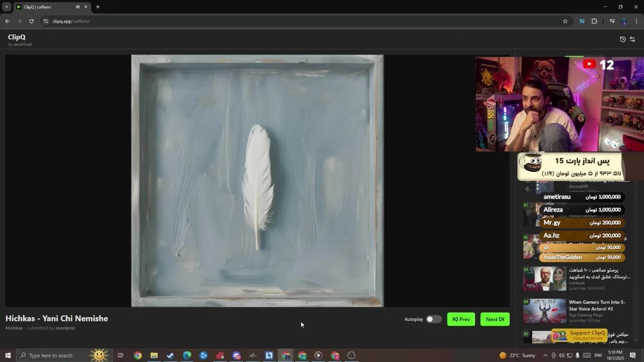
Task: Open ClipQ settings sliders icon
Action: 632,39
